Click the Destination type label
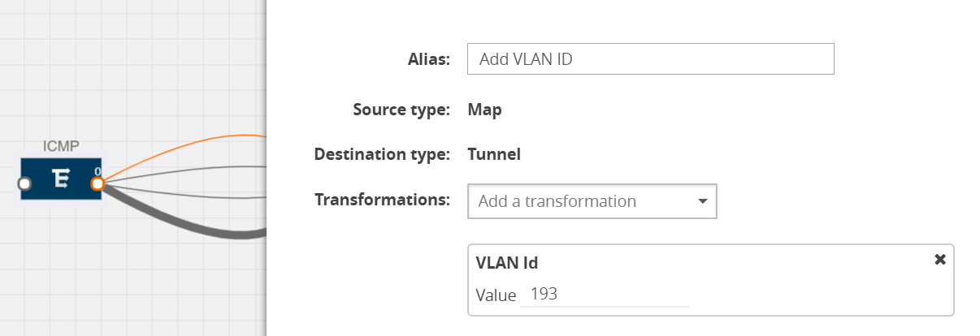The height and width of the screenshot is (336, 980). (x=382, y=154)
